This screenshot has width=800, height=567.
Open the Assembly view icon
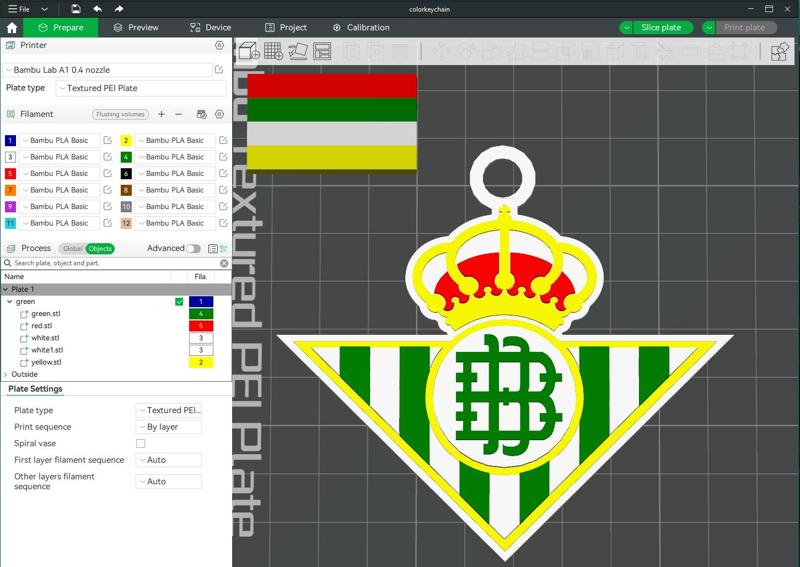point(780,51)
